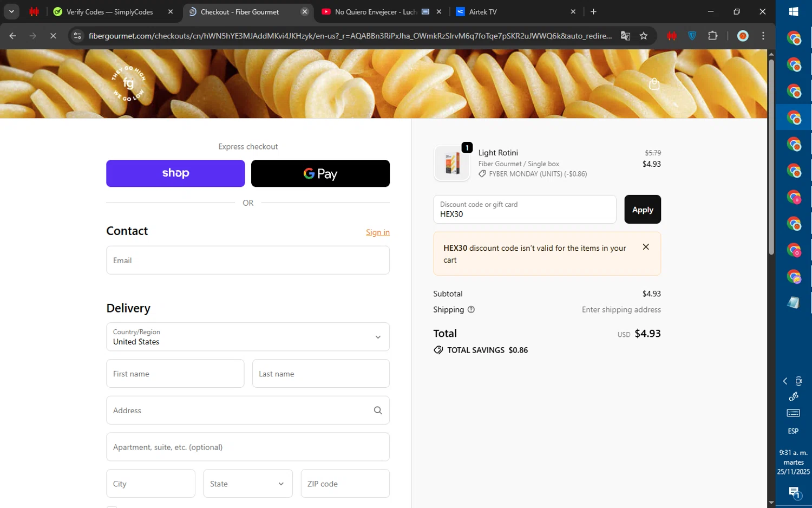Pay with Shop express checkout
812x508 pixels.
(x=175, y=173)
